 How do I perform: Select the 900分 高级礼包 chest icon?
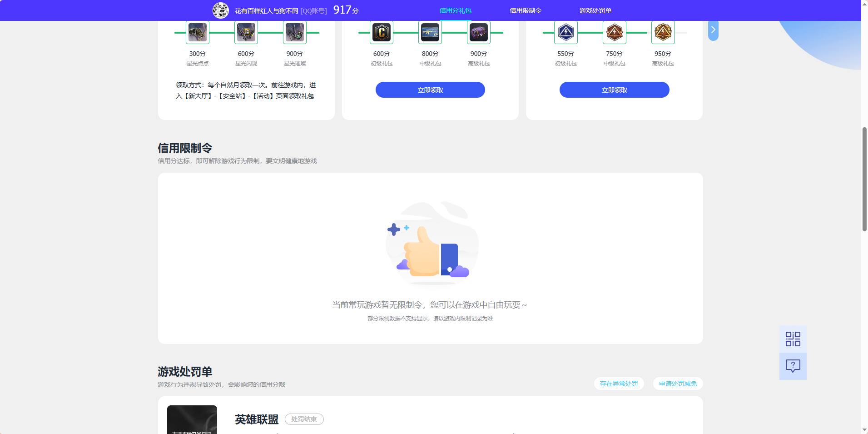point(479,32)
